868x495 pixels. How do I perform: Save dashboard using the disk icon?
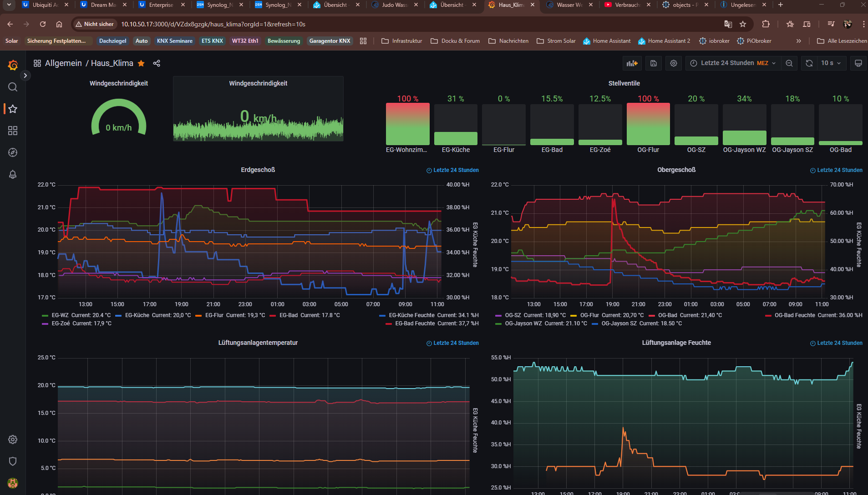click(x=653, y=63)
